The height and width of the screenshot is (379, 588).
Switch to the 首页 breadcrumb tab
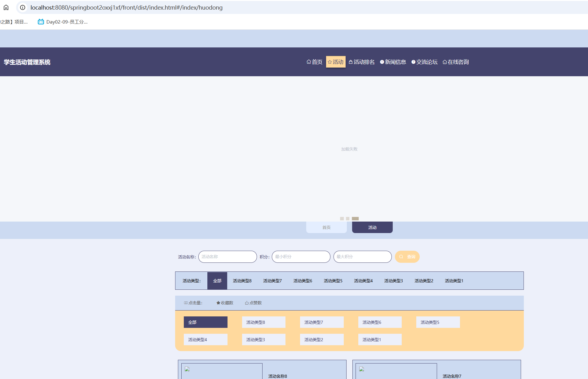(326, 227)
